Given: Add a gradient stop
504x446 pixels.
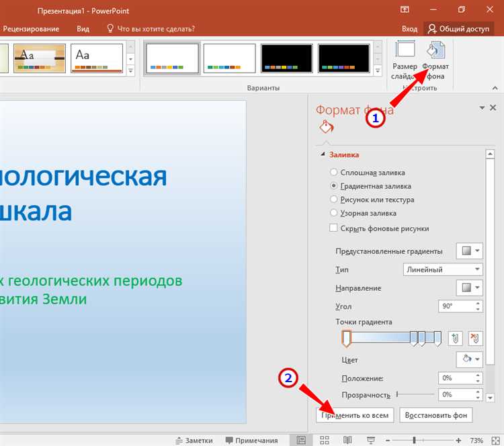Looking at the screenshot, I should 455,339.
